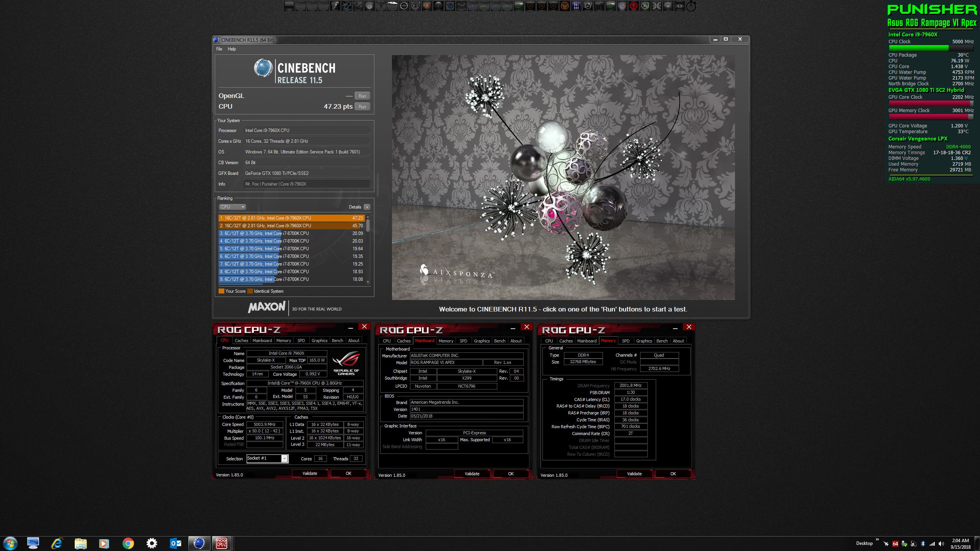The height and width of the screenshot is (551, 980).
Task: Run the CPU test
Action: pos(362,107)
